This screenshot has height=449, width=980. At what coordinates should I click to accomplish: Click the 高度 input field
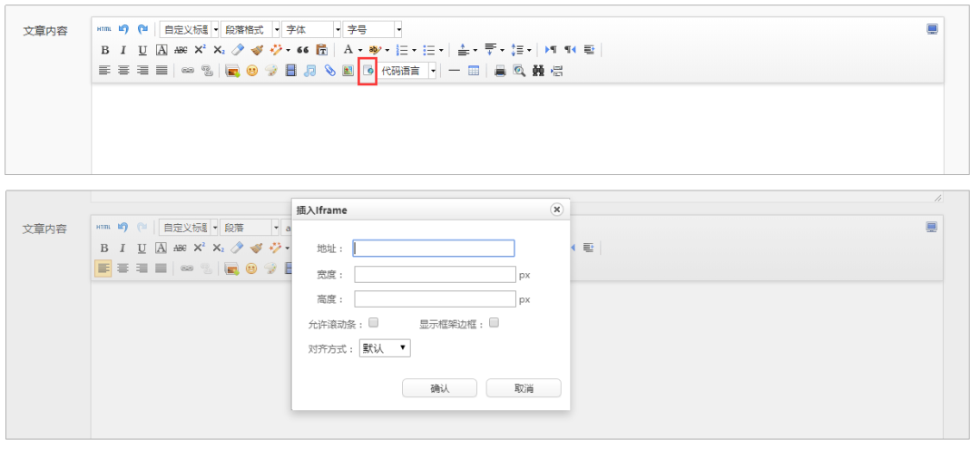[x=435, y=299]
